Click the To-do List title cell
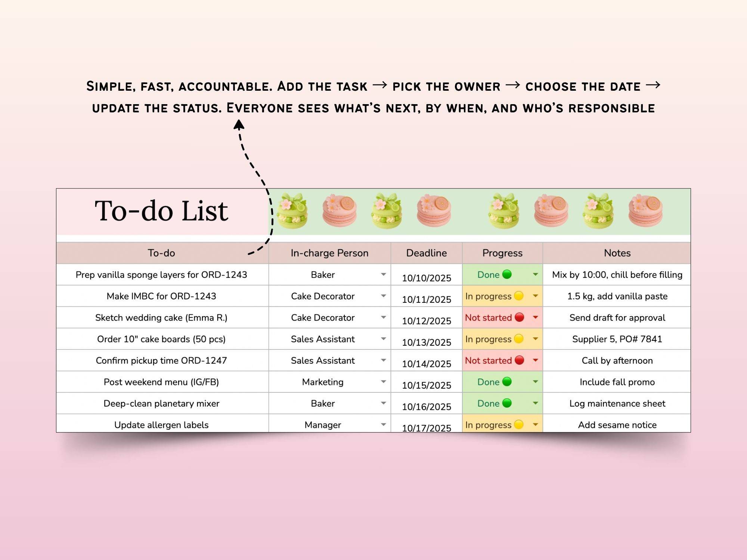Screen dimensions: 747x560 161,211
